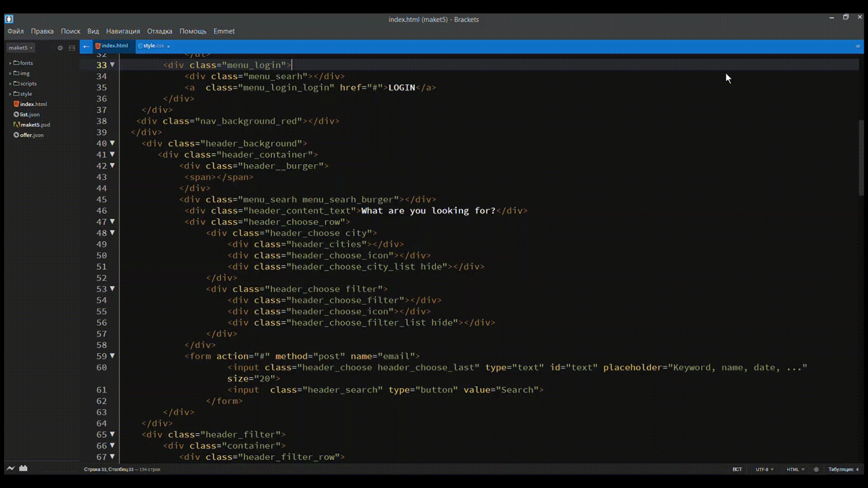868x488 pixels.
Task: Click the split view icon in the sidebar
Action: pyautogui.click(x=72, y=48)
